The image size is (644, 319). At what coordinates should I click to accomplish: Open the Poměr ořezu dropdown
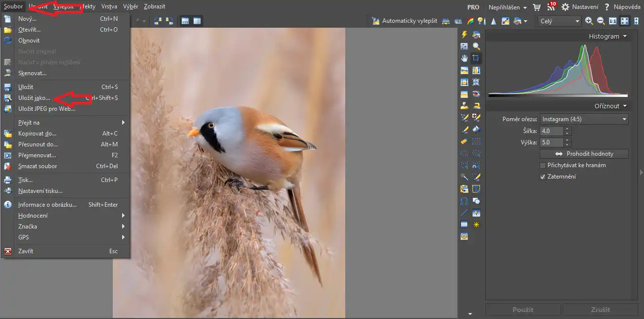coord(584,119)
